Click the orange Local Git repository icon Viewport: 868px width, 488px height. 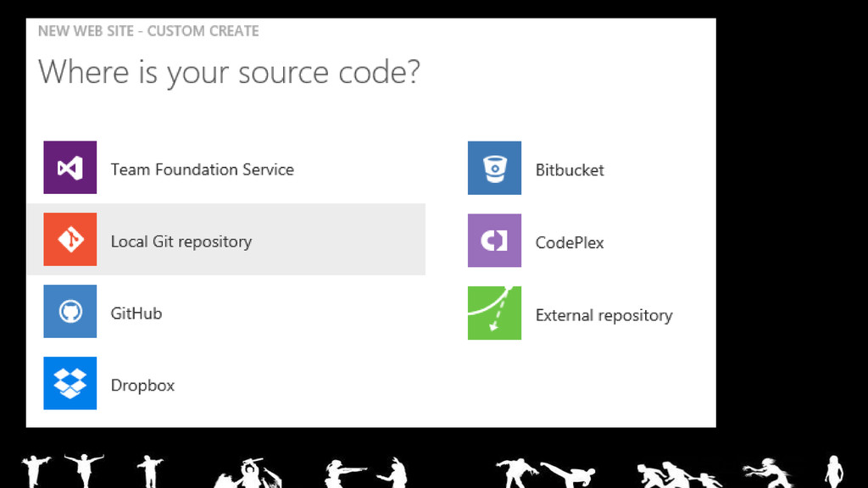pos(70,240)
